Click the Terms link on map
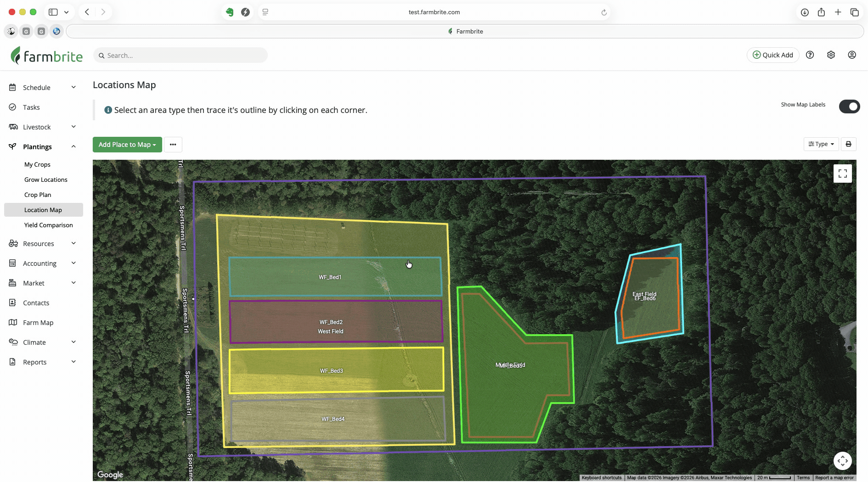868x482 pixels. click(x=803, y=478)
